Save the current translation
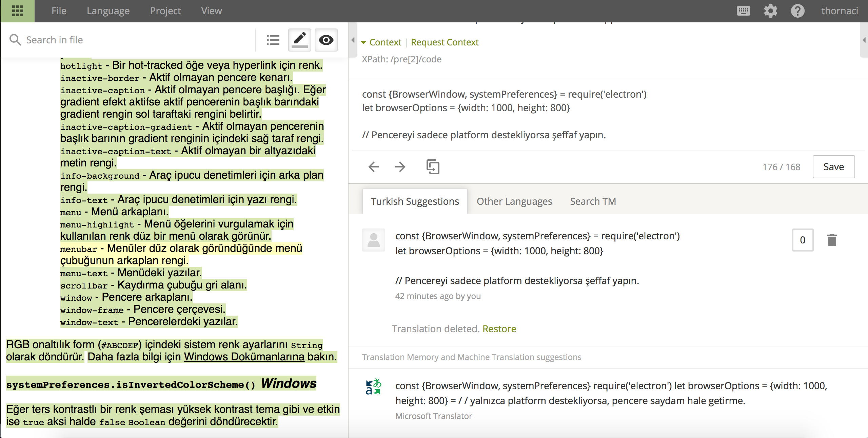The image size is (868, 438). 834,167
